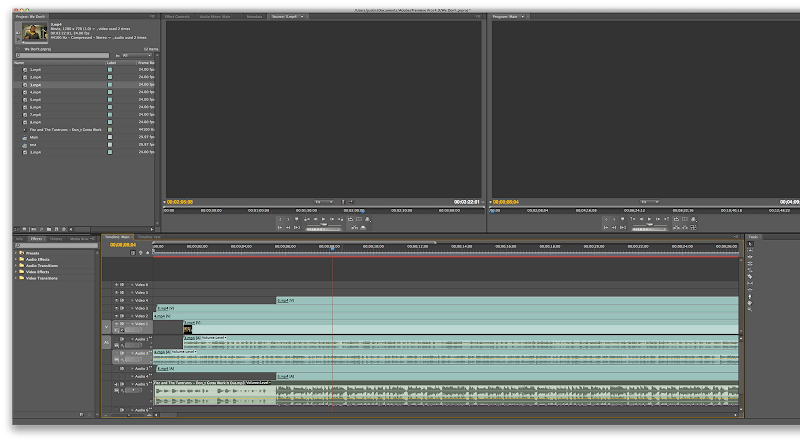The image size is (800, 442).
Task: Click Project panel search field
Action: pyautogui.click(x=62, y=56)
